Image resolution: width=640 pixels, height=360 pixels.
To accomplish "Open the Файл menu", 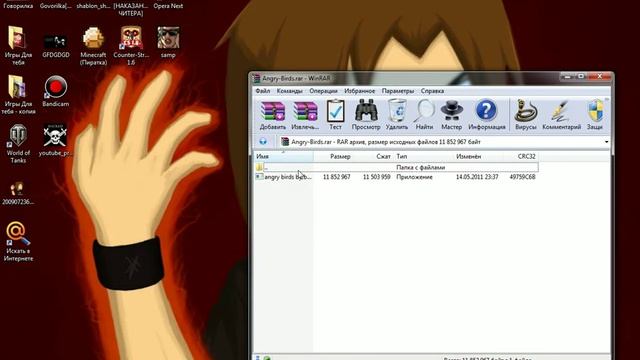I will click(x=263, y=91).
